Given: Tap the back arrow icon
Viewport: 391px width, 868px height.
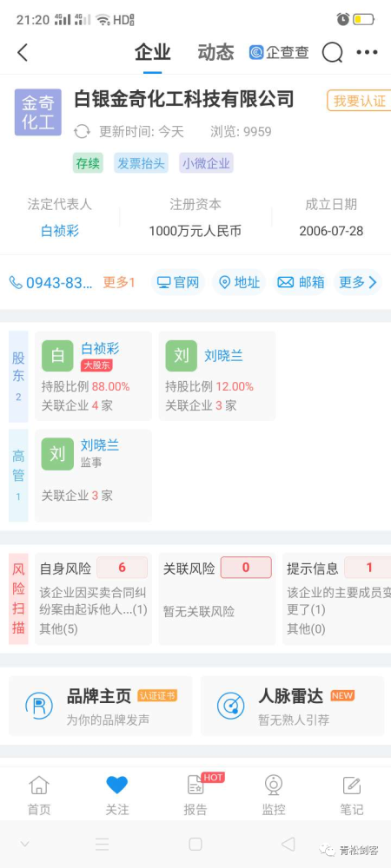Looking at the screenshot, I should pos(23,53).
